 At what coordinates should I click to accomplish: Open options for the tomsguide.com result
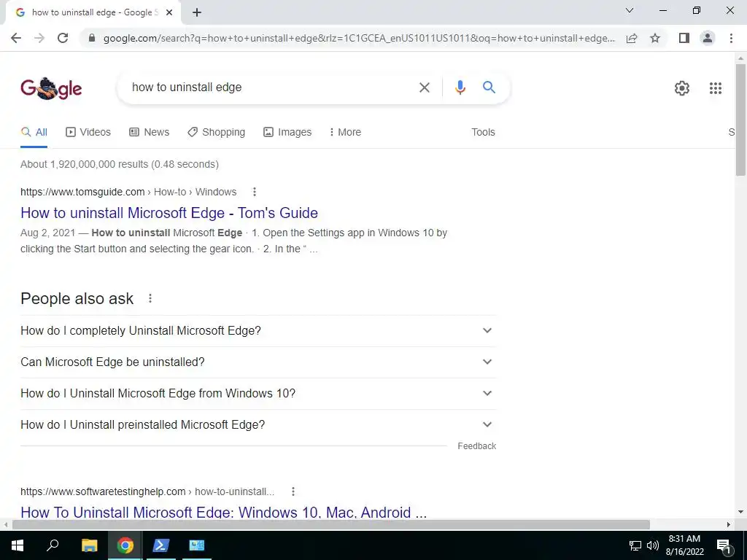pos(255,192)
